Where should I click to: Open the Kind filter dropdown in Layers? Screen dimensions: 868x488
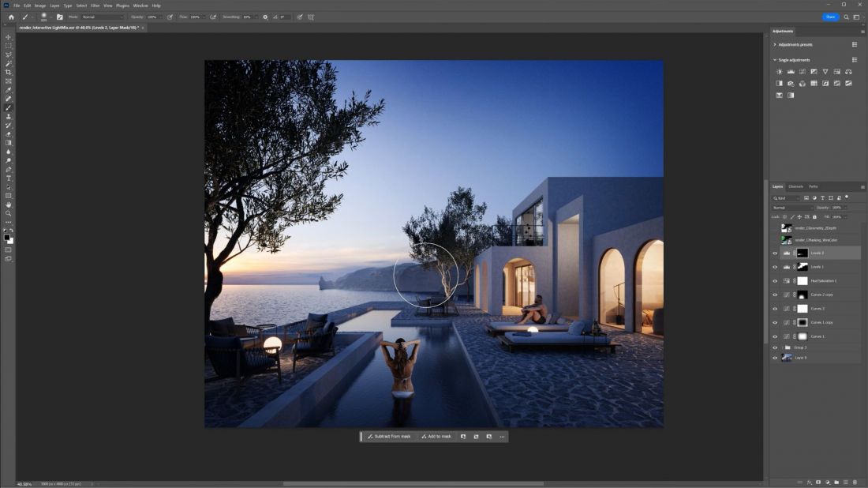[x=787, y=197]
